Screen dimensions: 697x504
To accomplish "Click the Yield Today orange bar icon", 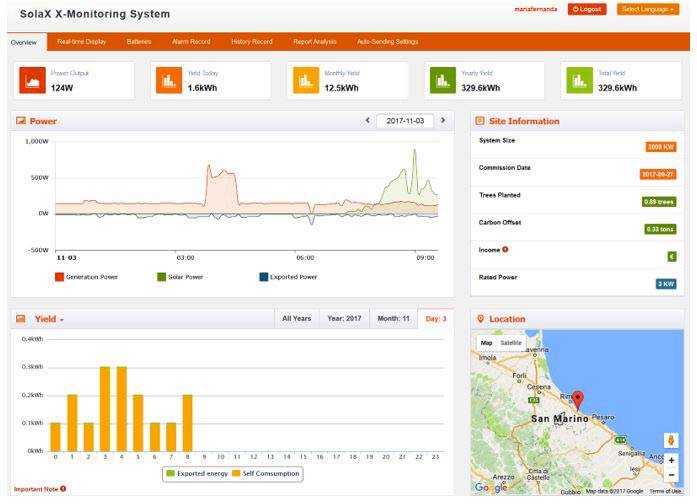I will (x=169, y=80).
